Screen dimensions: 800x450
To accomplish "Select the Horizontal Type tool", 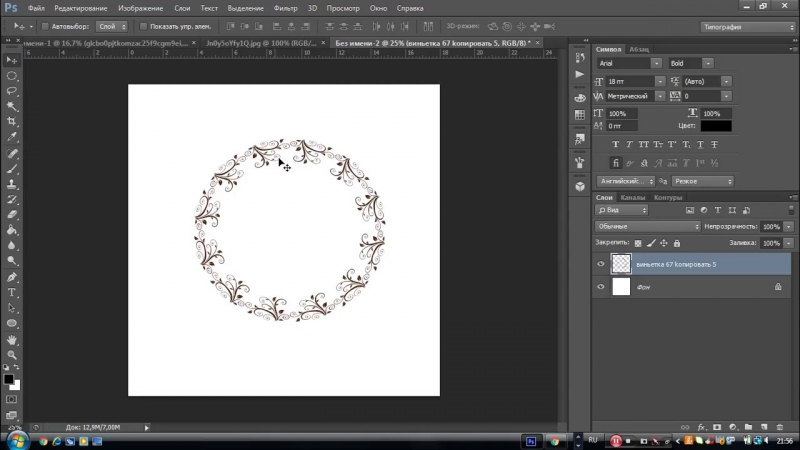I will (x=12, y=292).
